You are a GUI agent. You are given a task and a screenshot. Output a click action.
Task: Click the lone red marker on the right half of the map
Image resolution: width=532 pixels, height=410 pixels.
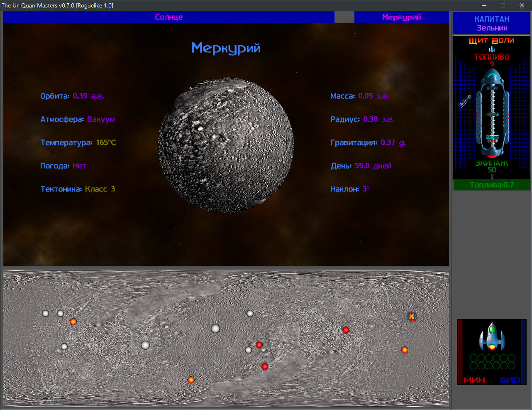coord(346,330)
